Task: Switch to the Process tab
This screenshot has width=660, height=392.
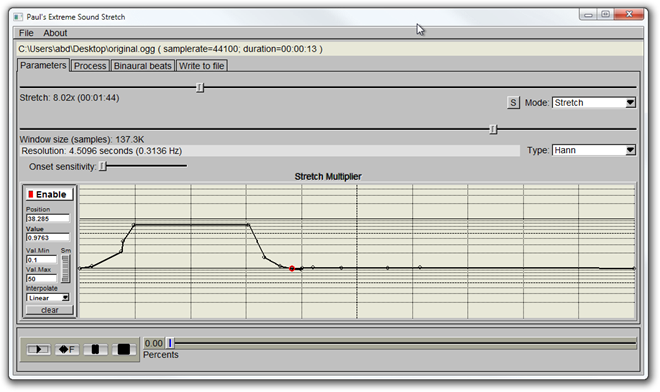Action: (90, 66)
